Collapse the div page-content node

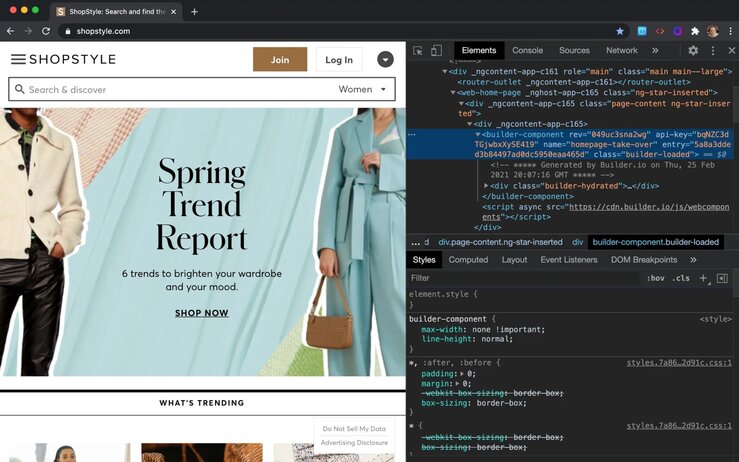pos(461,103)
